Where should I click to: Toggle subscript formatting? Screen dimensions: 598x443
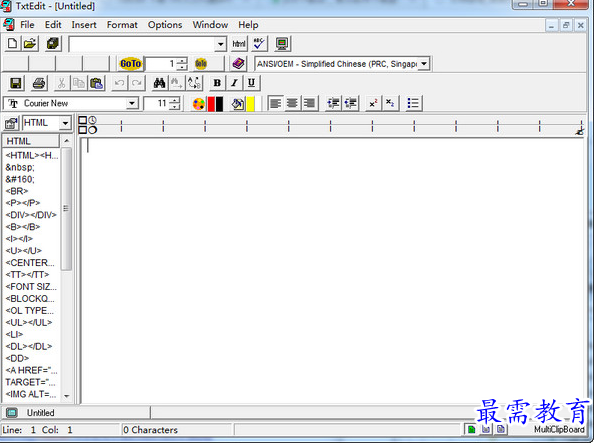391,103
